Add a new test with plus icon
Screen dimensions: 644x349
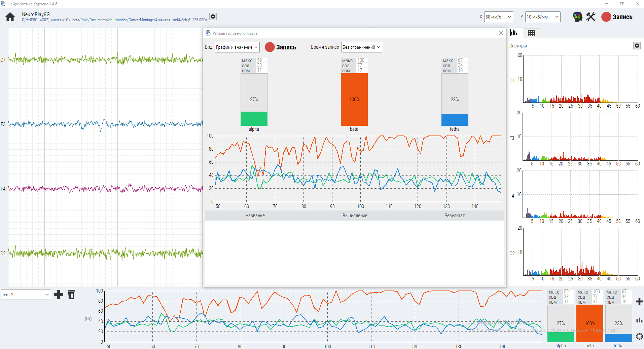pos(59,295)
